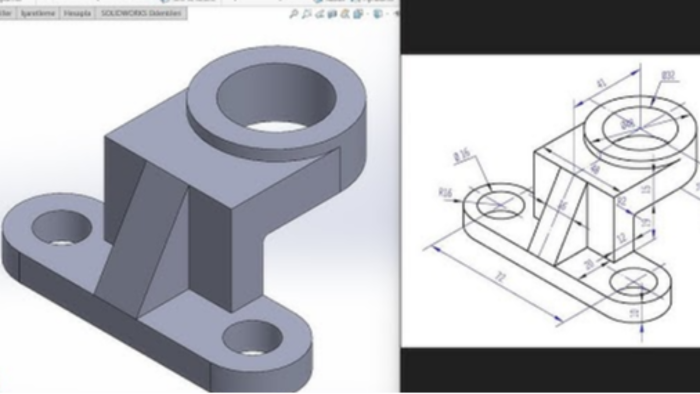Click the orange magnifier icon beside Section View
700x394 pixels.
click(345, 14)
